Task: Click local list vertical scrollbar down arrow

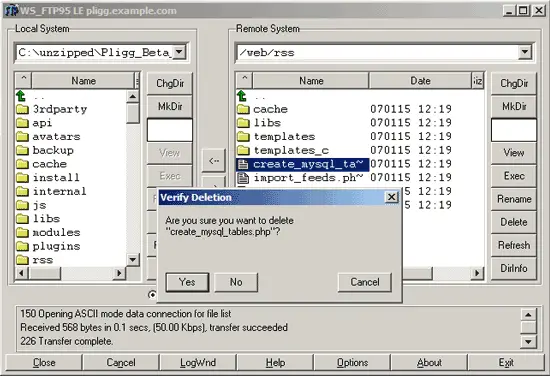Action: [133, 260]
